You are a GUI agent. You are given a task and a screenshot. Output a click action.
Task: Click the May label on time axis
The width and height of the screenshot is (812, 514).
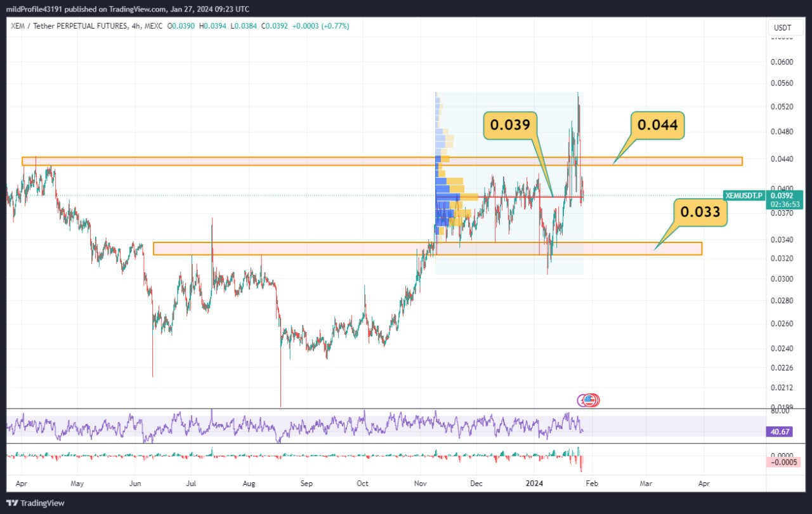point(77,484)
